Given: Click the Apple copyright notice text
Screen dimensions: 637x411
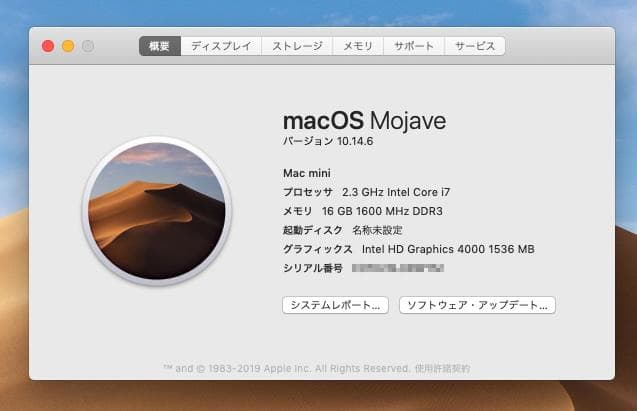Looking at the screenshot, I should coord(286,368).
